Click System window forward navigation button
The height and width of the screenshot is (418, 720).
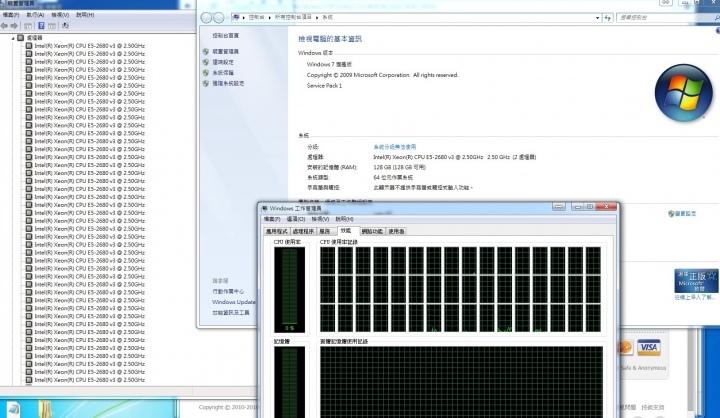pos(219,17)
